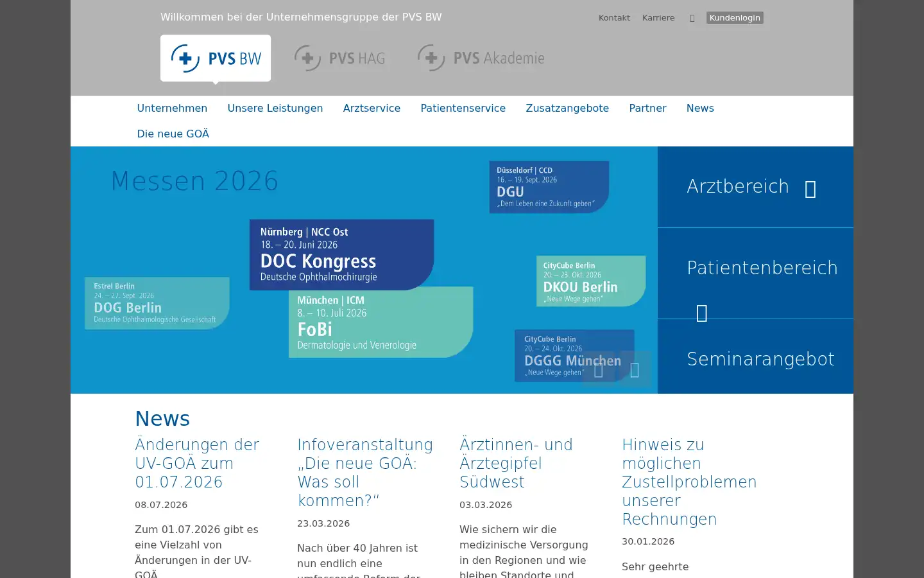This screenshot has height=578, width=924.
Task: Open the Seminarangebot tile
Action: (755, 356)
